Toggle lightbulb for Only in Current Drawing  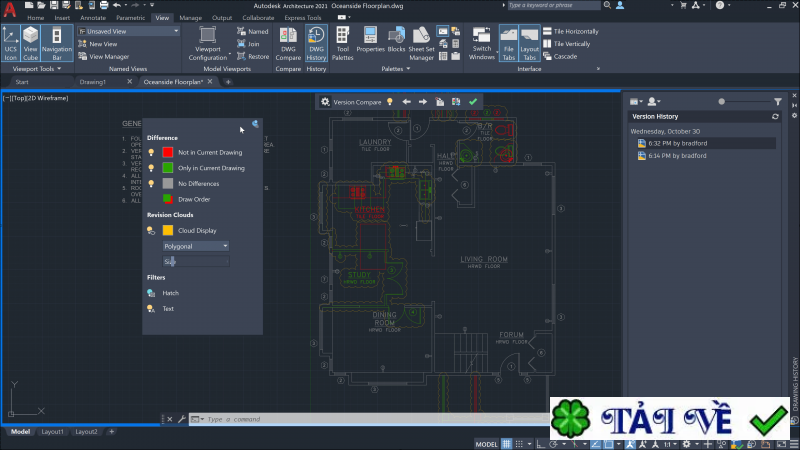150,168
